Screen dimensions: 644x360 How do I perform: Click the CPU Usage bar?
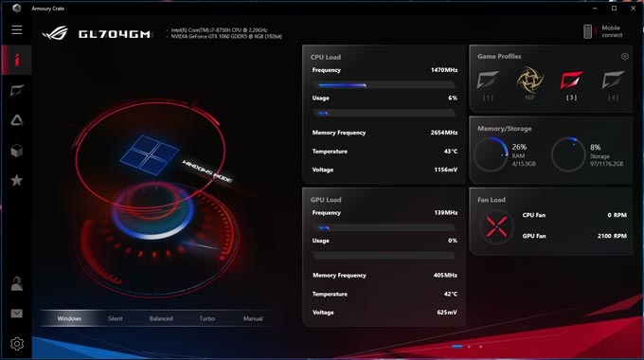tap(385, 113)
